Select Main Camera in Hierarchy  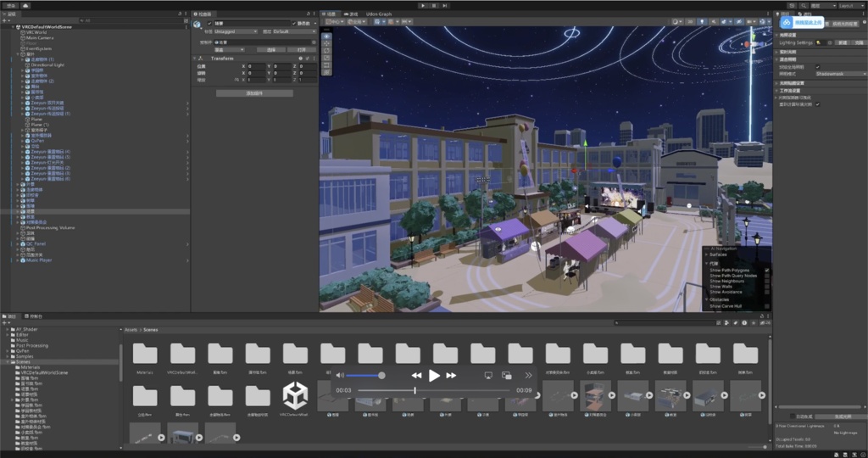(x=40, y=37)
